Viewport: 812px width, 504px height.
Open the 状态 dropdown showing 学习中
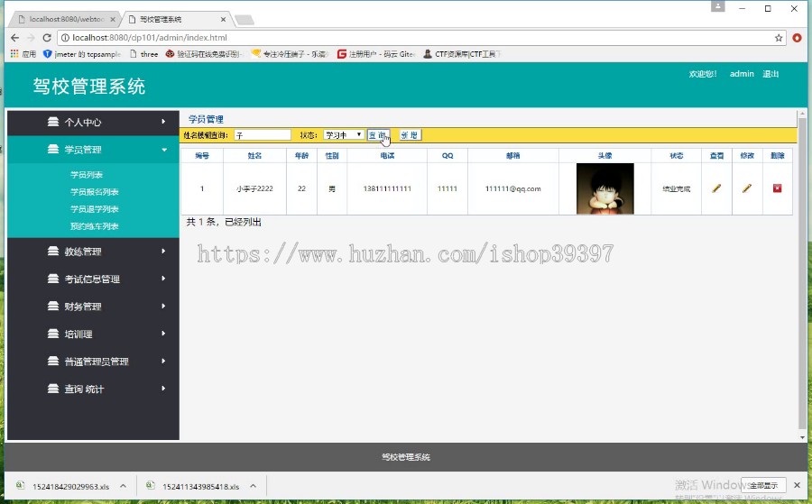[344, 135]
